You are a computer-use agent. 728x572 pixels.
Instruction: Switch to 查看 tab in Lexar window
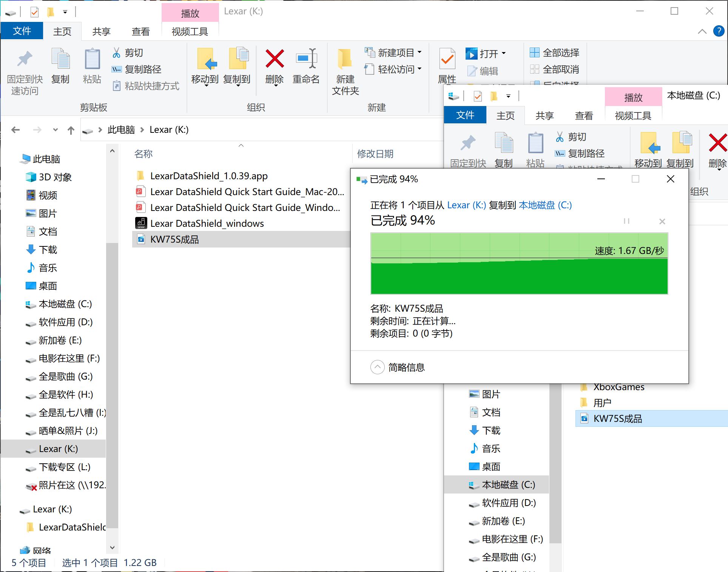tap(141, 31)
